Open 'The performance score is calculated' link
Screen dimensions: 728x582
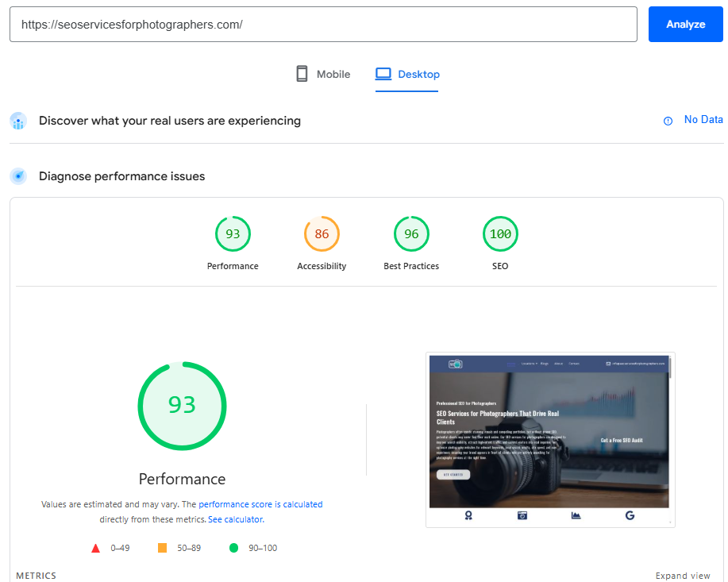252,504
